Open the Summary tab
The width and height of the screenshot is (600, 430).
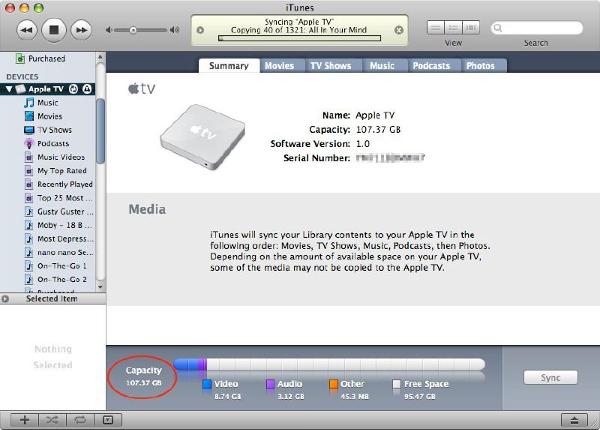(x=229, y=66)
